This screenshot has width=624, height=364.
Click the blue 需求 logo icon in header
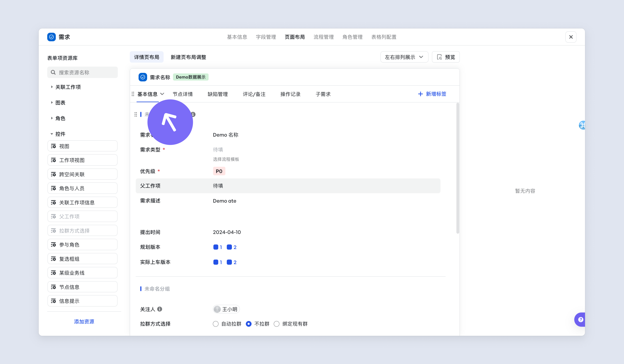tap(51, 37)
